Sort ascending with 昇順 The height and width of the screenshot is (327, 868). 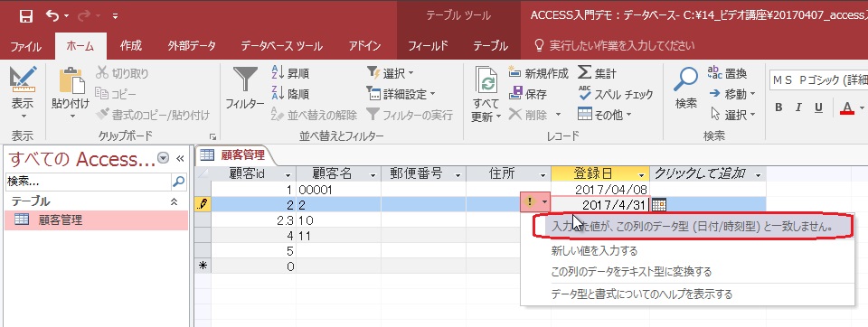[290, 73]
